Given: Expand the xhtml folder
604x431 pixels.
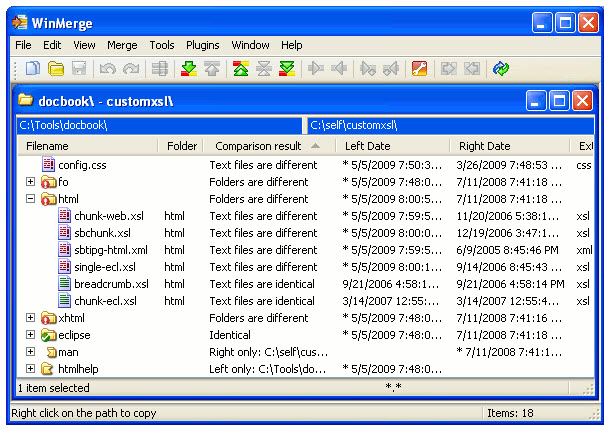Looking at the screenshot, I should click(30, 318).
